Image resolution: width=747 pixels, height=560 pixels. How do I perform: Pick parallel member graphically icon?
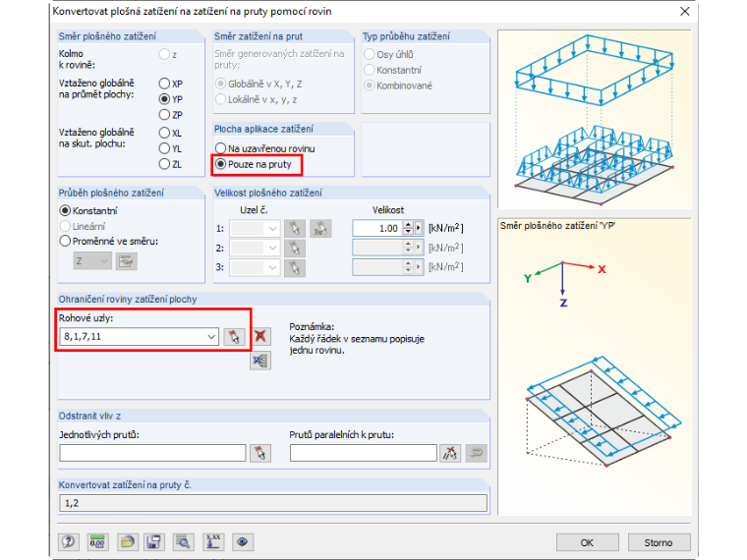450,453
